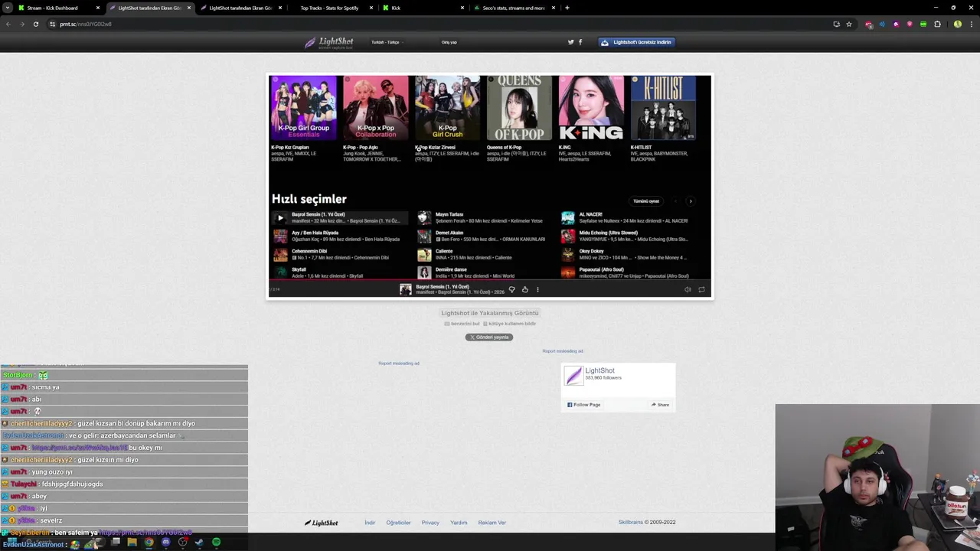This screenshot has width=980, height=551.
Task: Click the LightShot avatar in the Facebook widget
Action: tap(573, 375)
